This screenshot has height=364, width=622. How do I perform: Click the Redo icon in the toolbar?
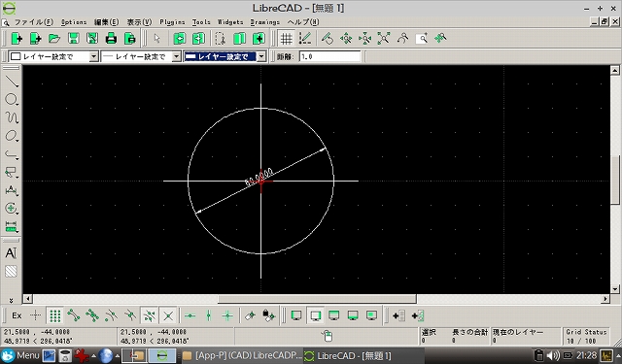[198, 39]
